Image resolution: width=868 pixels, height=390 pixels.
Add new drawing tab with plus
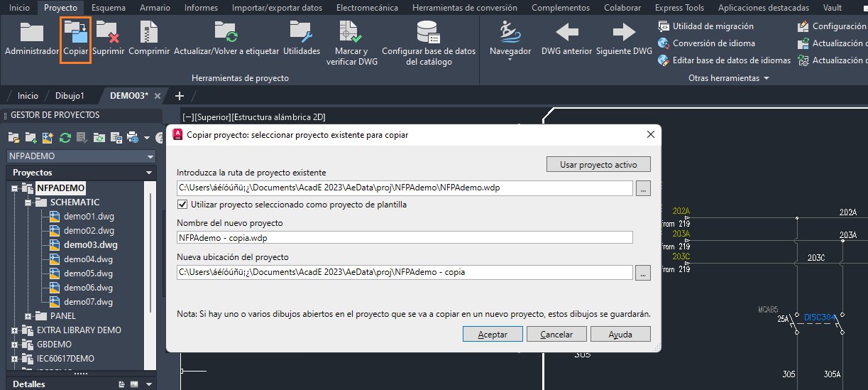[x=179, y=96]
